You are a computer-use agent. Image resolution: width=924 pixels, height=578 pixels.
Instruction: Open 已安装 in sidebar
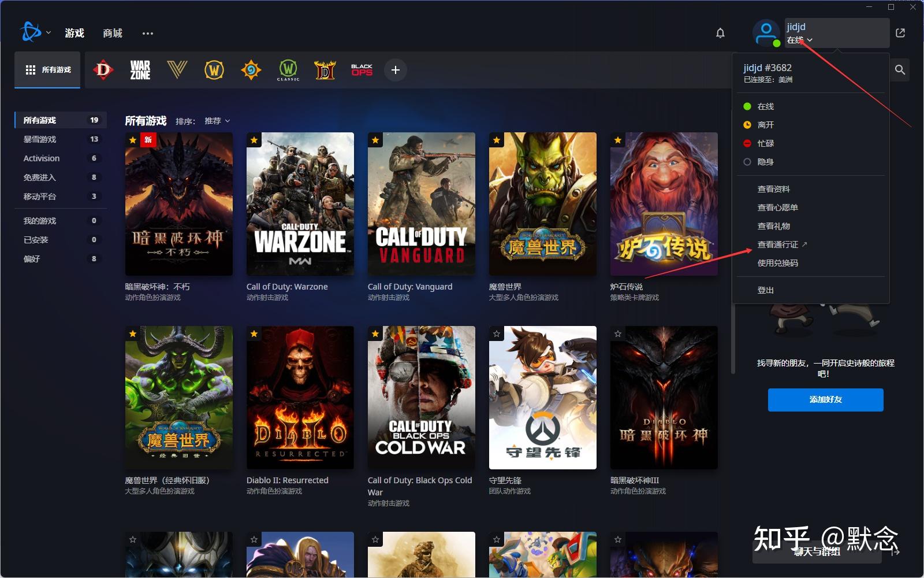[61, 240]
